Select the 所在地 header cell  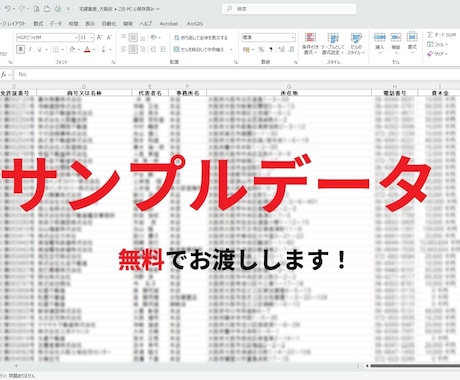[289, 93]
